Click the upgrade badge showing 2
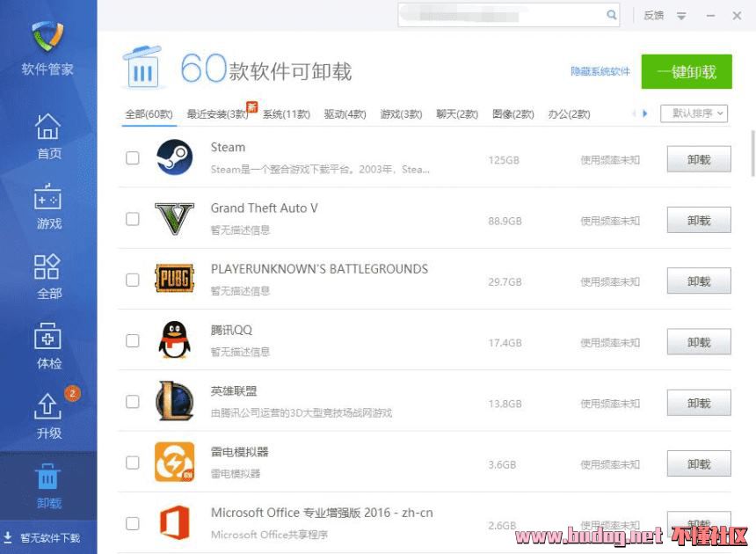 (x=72, y=393)
